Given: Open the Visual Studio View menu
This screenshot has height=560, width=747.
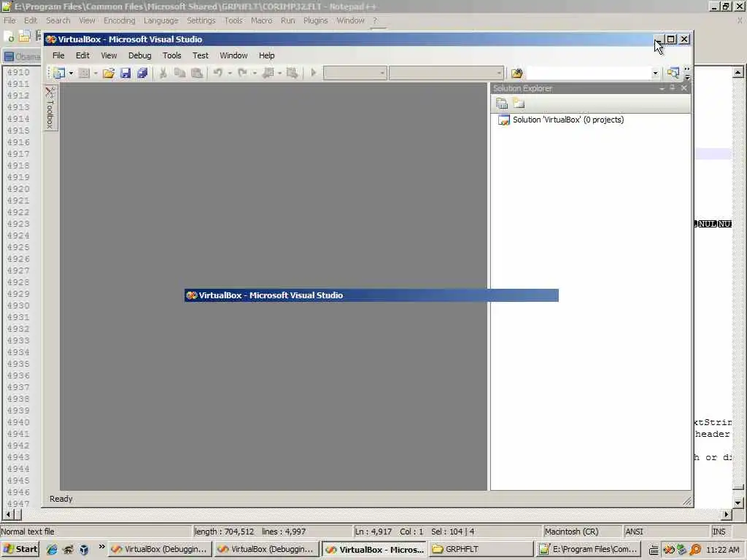Looking at the screenshot, I should 109,55.
